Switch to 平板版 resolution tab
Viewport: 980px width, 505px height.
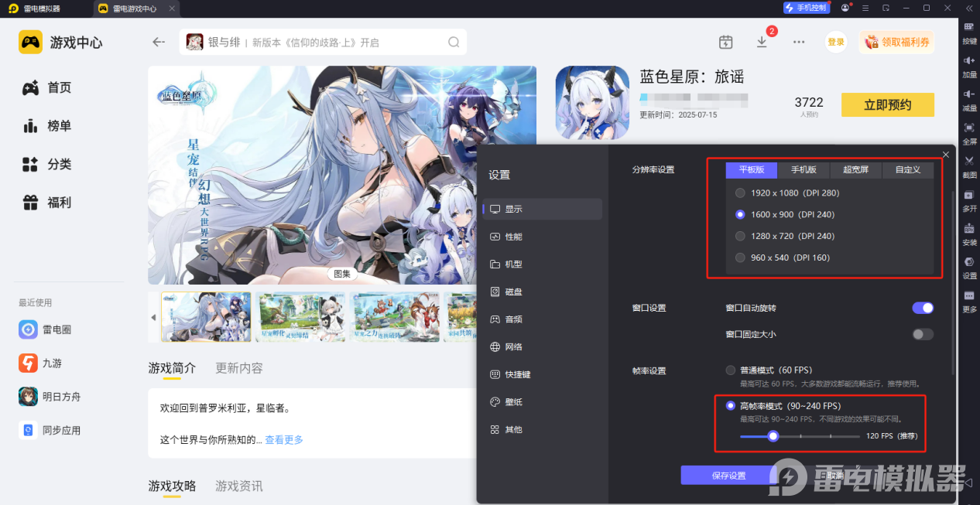pos(751,170)
